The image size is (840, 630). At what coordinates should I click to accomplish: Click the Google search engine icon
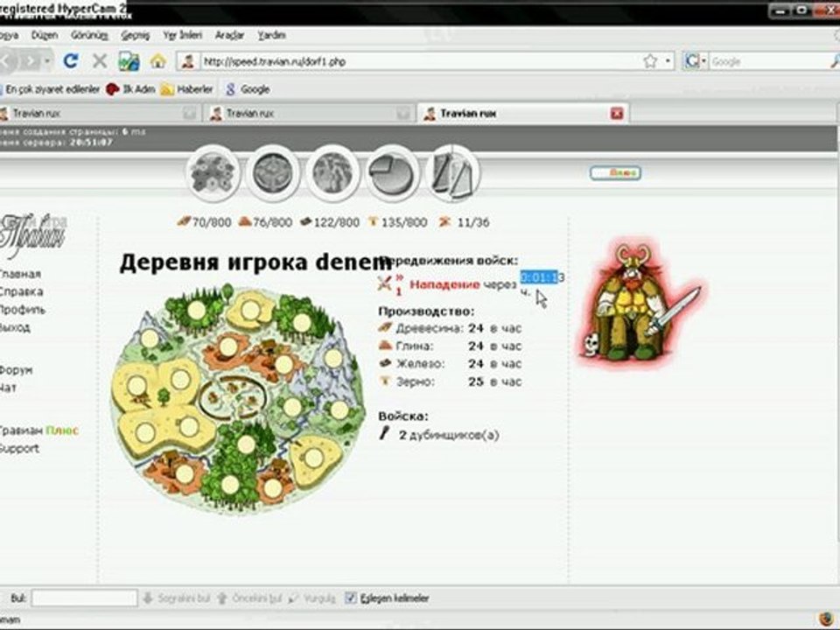[691, 61]
